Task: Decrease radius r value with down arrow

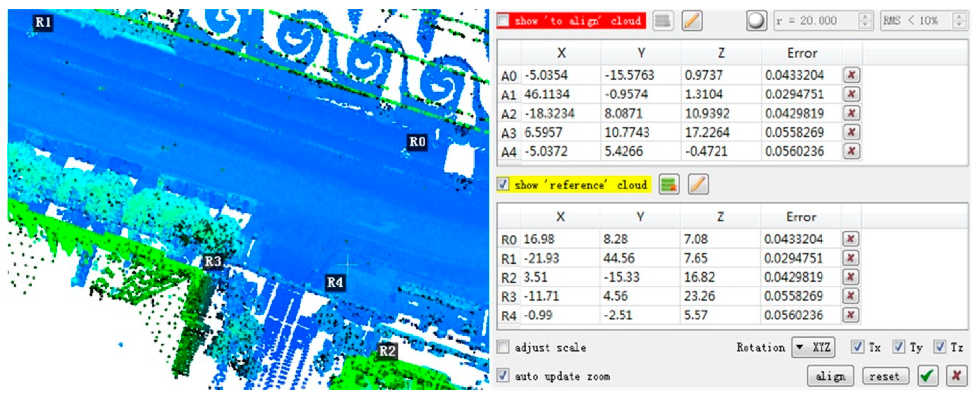Action: tap(865, 25)
